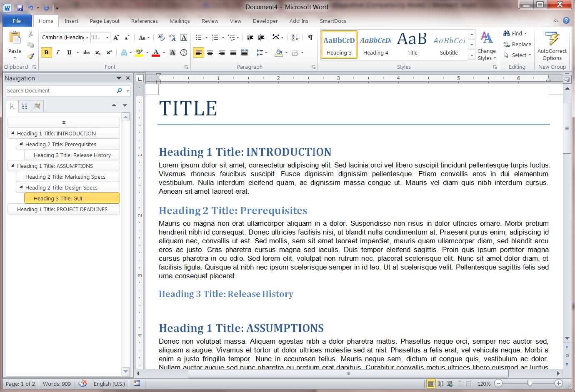This screenshot has height=392, width=575.
Task: Click the Character Border icon
Action: pos(184,37)
